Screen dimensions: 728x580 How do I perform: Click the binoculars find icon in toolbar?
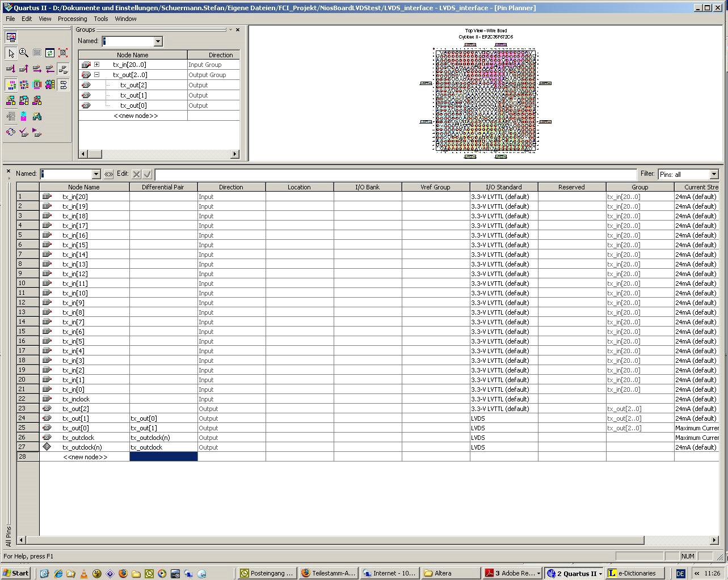37,116
